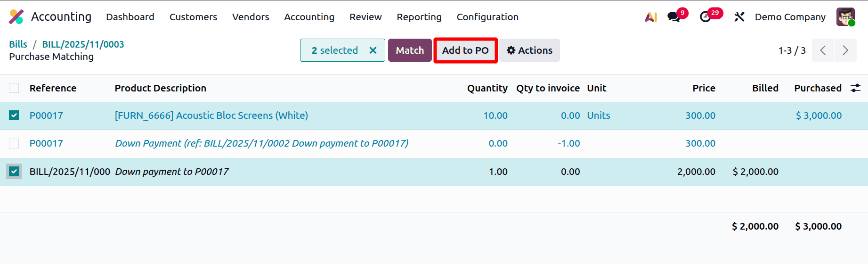The image size is (868, 264).
Task: Sort by Quantity column header
Action: click(x=487, y=88)
